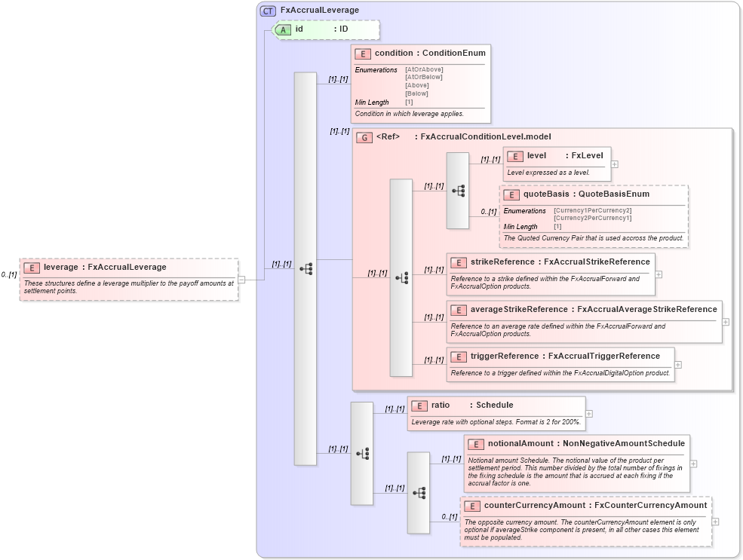Select the Currency2PerCurrency1 enumeration value
Image resolution: width=743 pixels, height=560 pixels.
coord(593,219)
